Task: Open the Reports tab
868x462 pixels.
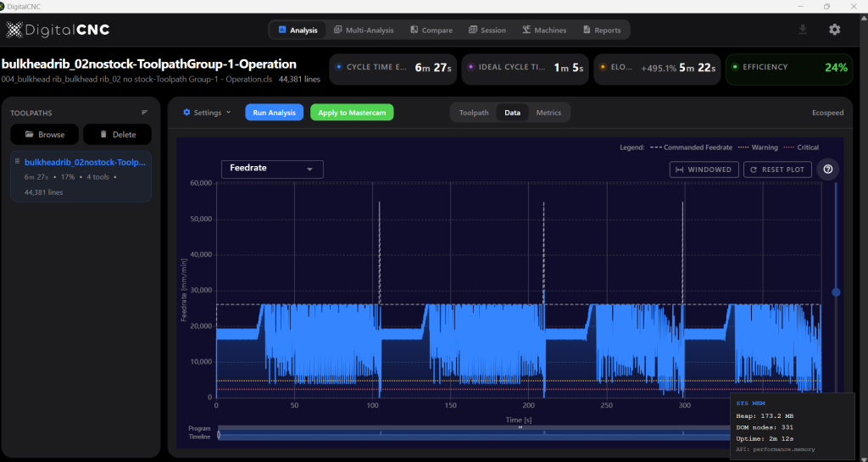Action: point(602,30)
